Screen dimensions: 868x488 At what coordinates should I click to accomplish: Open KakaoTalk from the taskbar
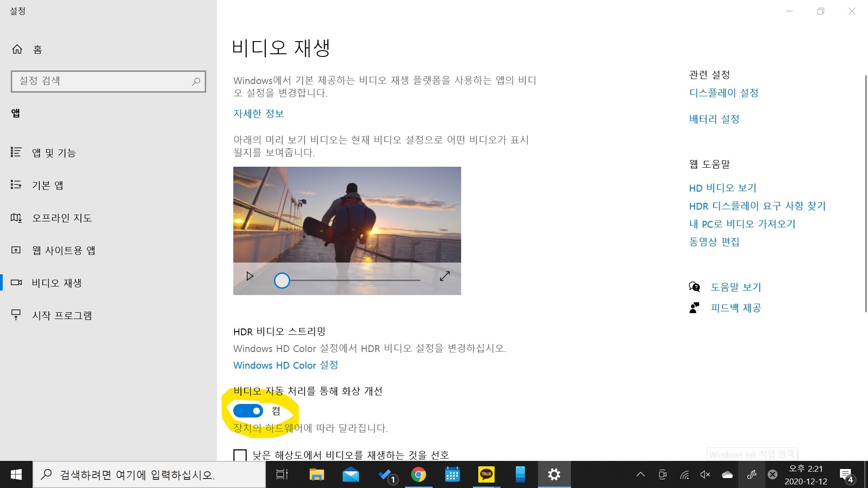(x=486, y=474)
